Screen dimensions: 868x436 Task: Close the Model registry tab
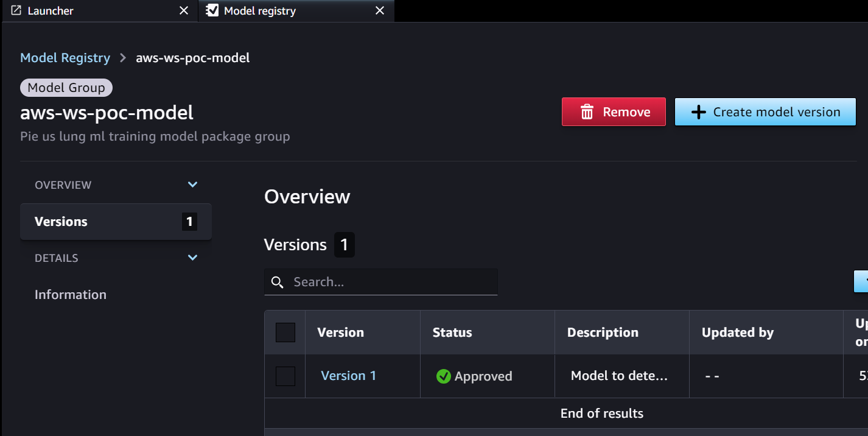[380, 11]
